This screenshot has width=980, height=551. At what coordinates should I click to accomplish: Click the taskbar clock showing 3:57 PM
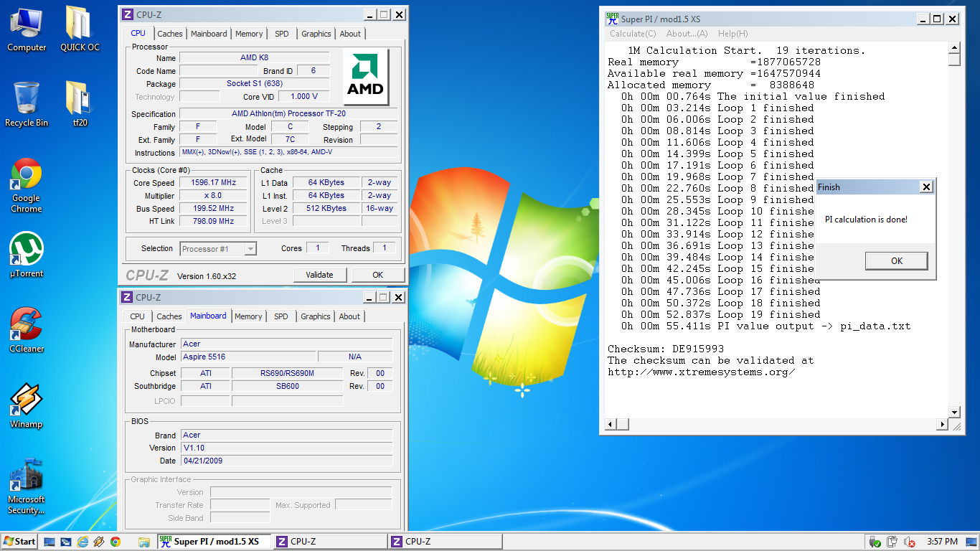[x=942, y=542]
